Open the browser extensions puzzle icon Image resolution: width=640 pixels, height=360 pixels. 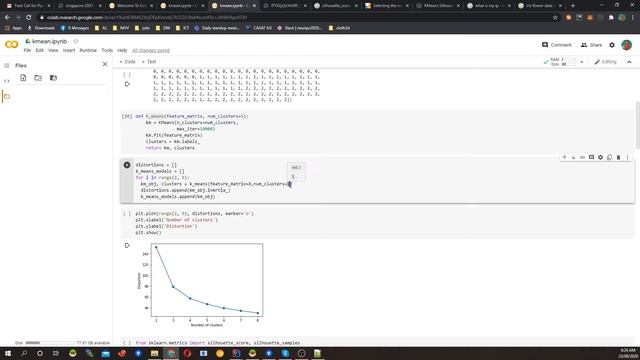click(x=611, y=18)
